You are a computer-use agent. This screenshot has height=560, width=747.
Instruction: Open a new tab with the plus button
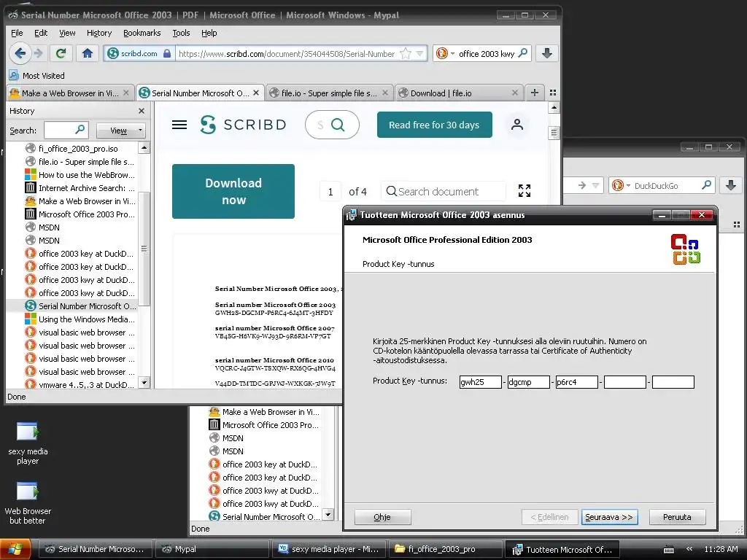[535, 93]
